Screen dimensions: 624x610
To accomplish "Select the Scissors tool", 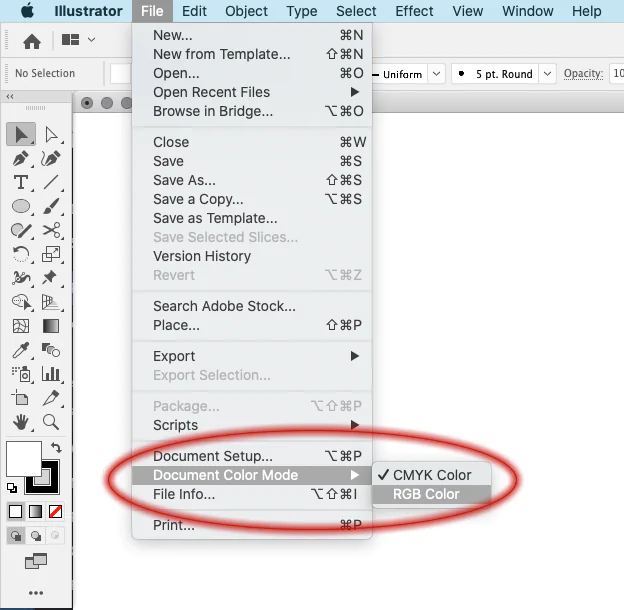I will (x=51, y=230).
